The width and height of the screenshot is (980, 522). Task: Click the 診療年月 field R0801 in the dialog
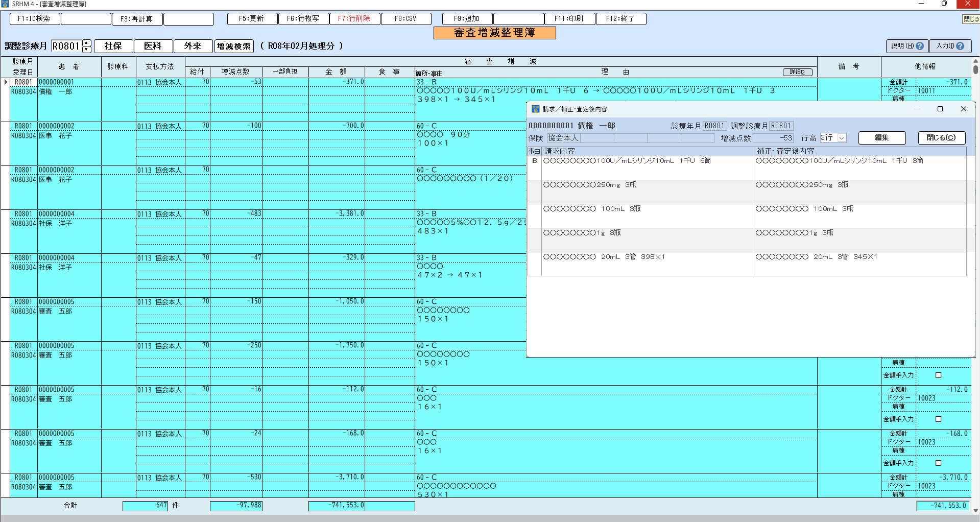(x=714, y=126)
